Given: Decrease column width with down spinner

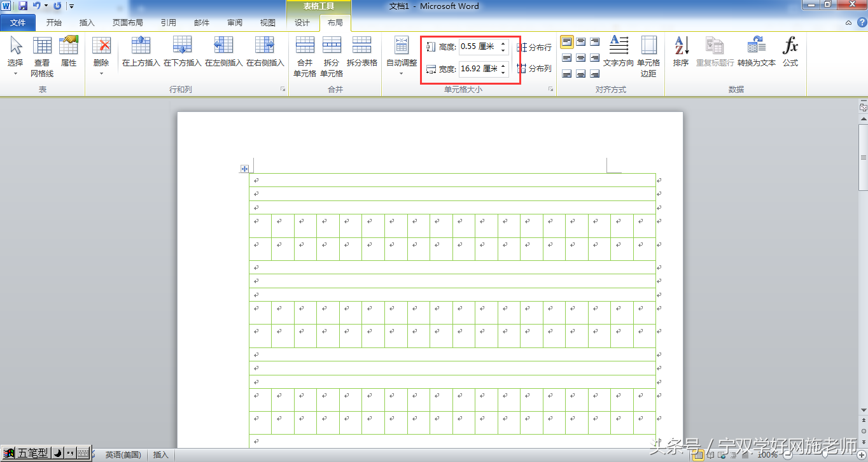Looking at the screenshot, I should (x=503, y=72).
